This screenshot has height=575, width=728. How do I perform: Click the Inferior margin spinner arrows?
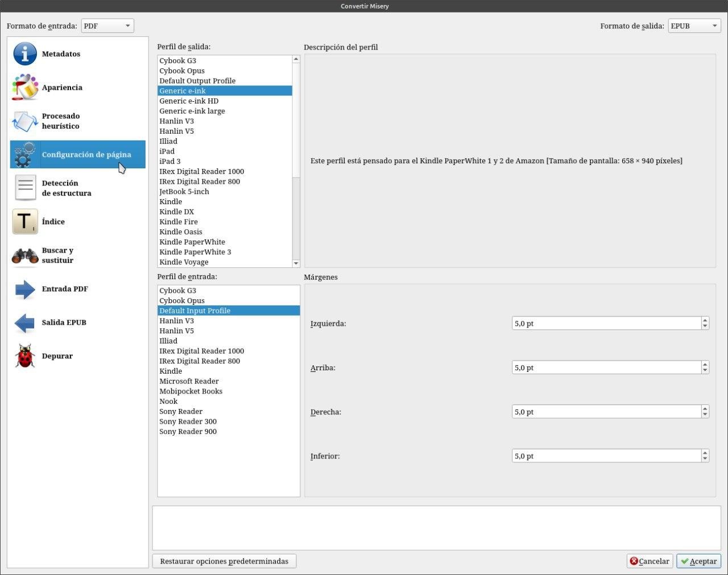[x=705, y=456]
